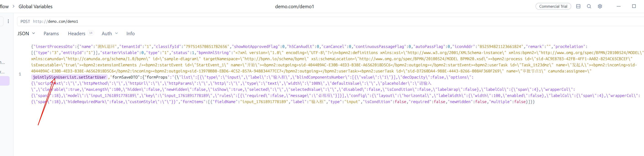The height and width of the screenshot is (156, 644).
Task: Click the breadcrumb chevron before Global Variables
Action: 13,7
